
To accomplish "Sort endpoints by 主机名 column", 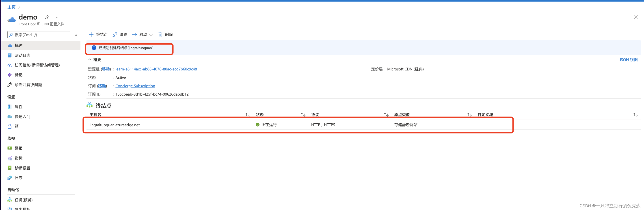I will point(248,115).
